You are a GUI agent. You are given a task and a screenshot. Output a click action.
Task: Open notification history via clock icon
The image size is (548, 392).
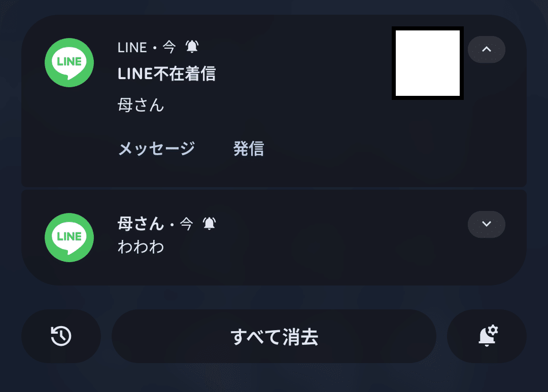click(60, 336)
